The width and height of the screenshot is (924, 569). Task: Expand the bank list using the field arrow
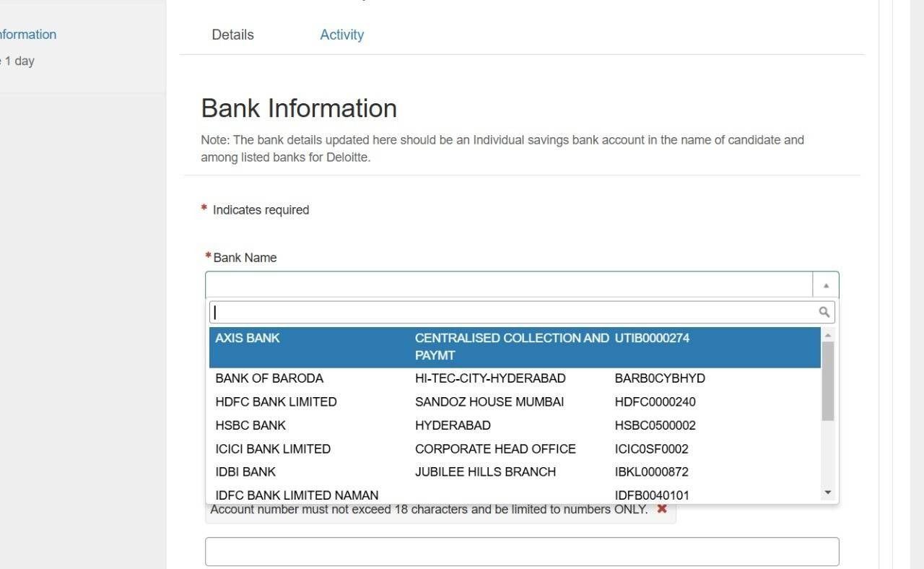click(x=825, y=284)
